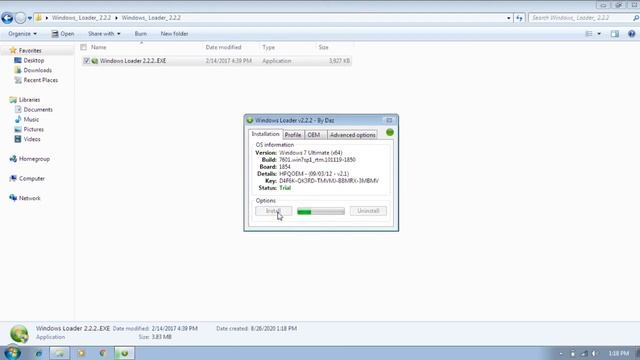This screenshot has width=640, height=360.
Task: Uncheck the Windows Loader 2.2.2.EXE checkbox
Action: 86,61
